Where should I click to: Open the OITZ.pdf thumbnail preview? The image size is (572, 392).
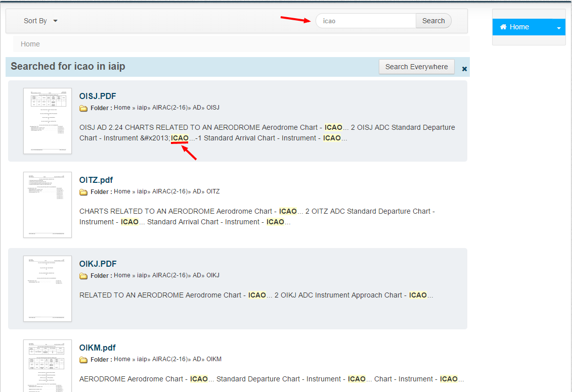point(48,205)
